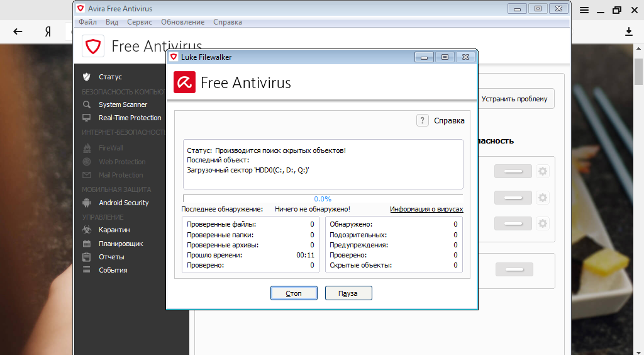644x355 pixels.
Task: Click the browser back arrow
Action: coord(18,31)
